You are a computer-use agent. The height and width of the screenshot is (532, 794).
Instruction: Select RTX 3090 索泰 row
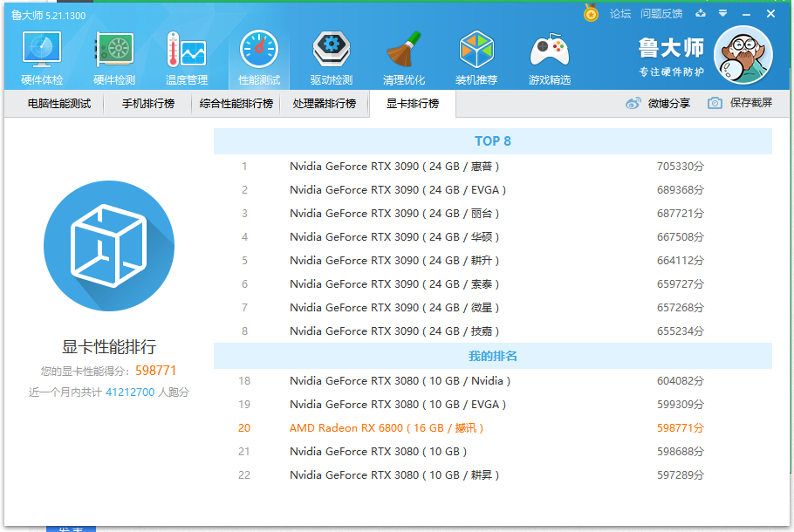493,284
